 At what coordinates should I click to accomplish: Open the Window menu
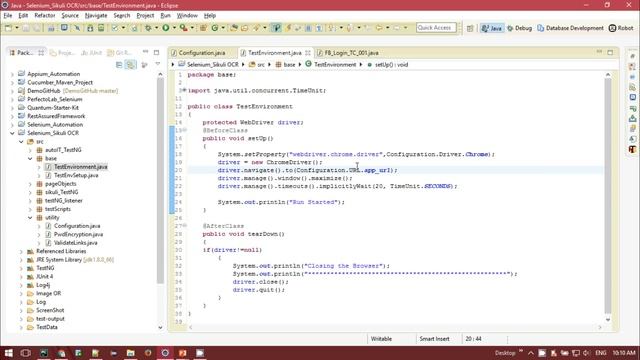coord(187,16)
